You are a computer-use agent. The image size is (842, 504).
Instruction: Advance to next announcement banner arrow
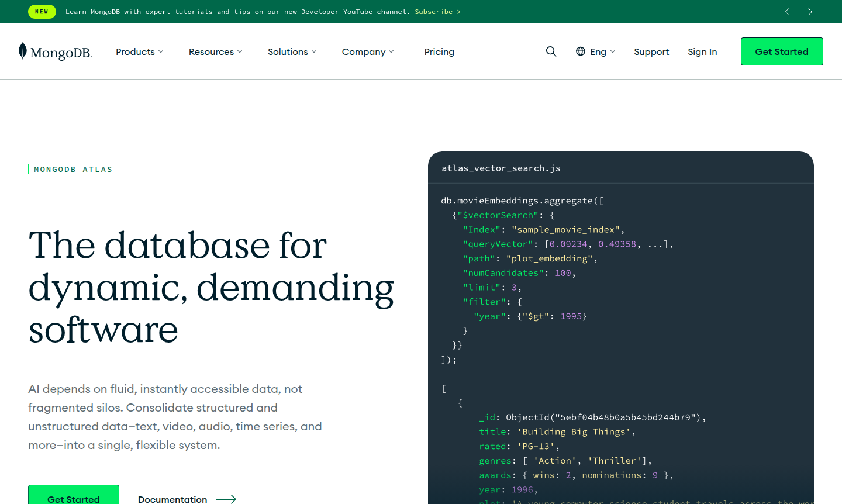click(x=810, y=12)
